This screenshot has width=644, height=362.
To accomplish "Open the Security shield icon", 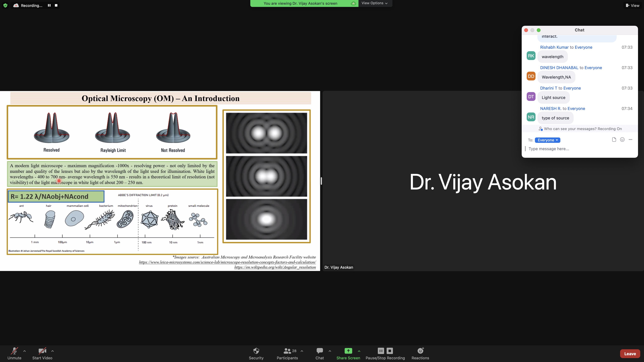I will [256, 351].
